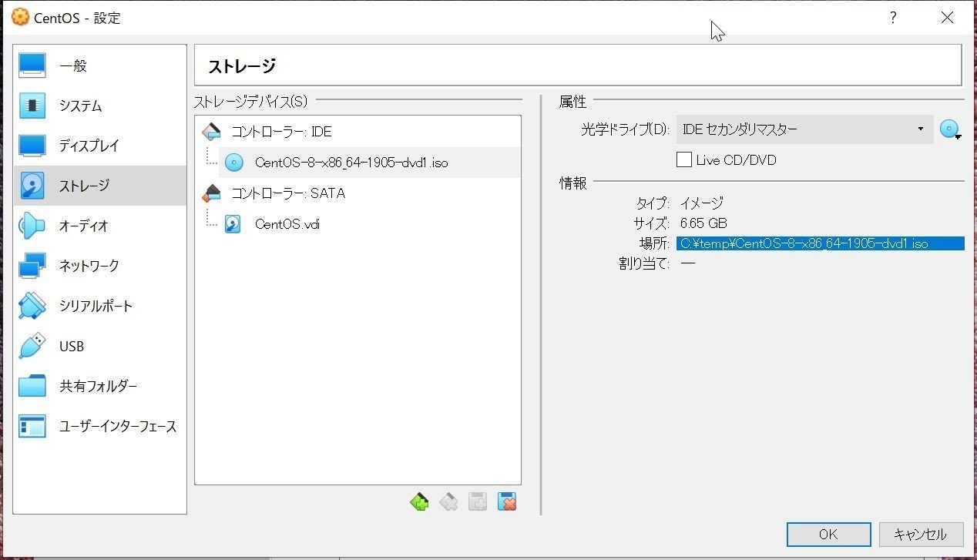Click the ? help button in title bar
This screenshot has height=560, width=977.
click(x=893, y=18)
